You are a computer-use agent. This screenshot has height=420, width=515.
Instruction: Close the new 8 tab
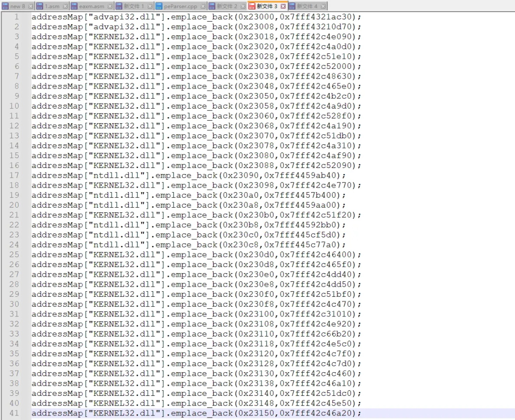(31, 6)
